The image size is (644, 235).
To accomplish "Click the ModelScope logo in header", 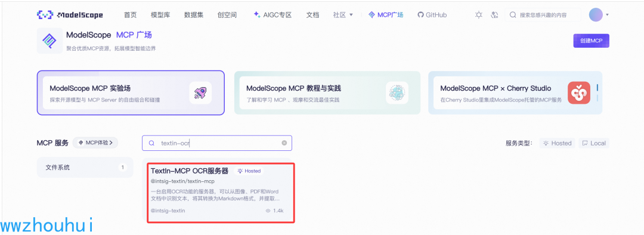I will (x=70, y=15).
